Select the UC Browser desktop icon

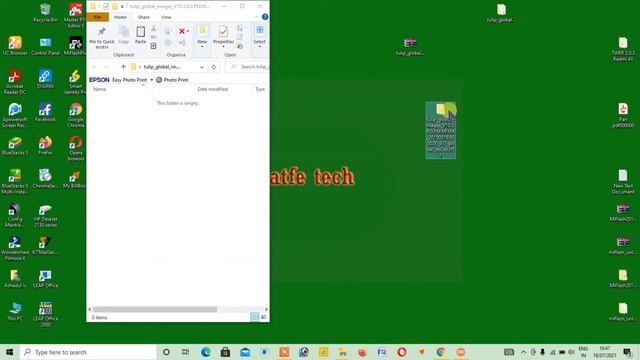[15, 46]
